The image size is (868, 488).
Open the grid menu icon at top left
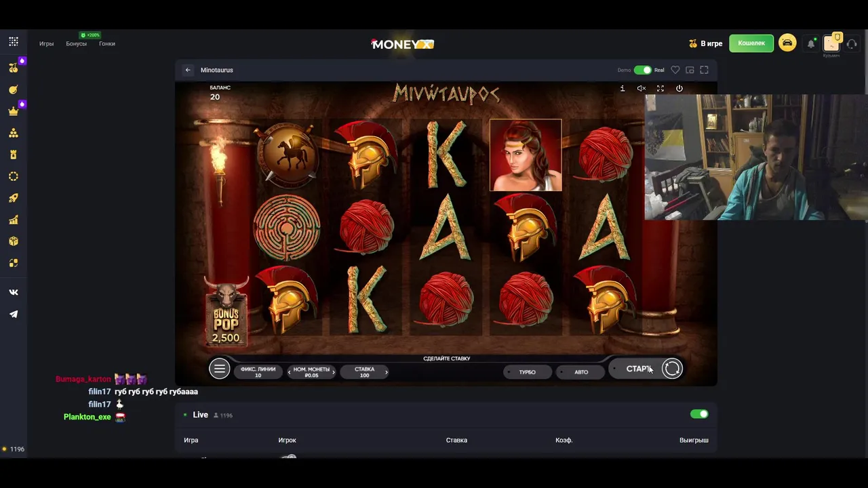click(x=14, y=42)
